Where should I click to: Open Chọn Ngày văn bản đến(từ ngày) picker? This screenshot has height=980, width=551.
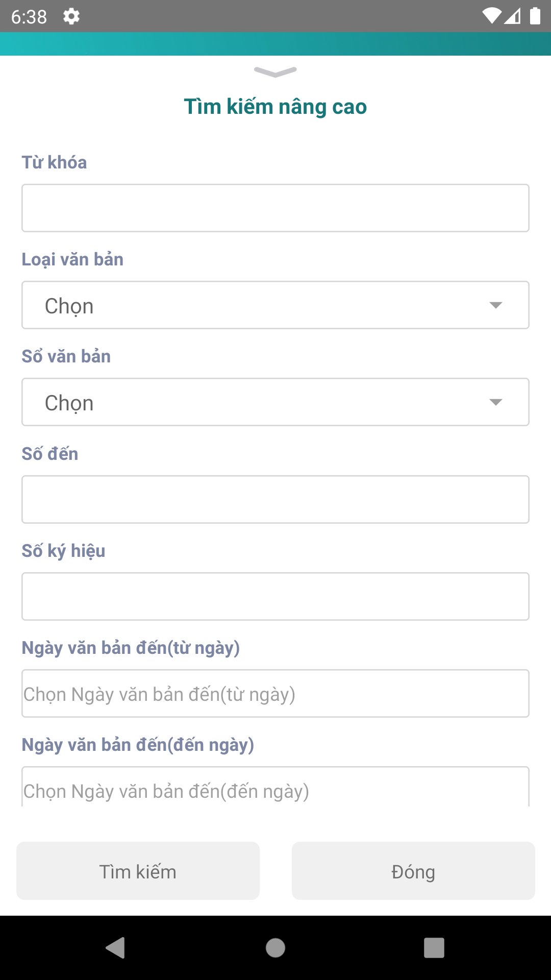pyautogui.click(x=275, y=693)
